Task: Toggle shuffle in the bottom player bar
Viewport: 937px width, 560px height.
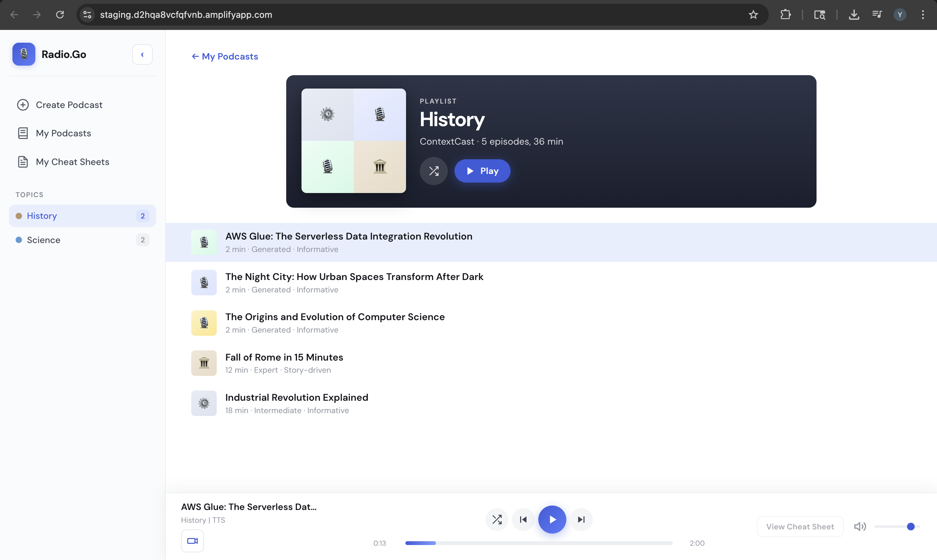Action: tap(497, 520)
